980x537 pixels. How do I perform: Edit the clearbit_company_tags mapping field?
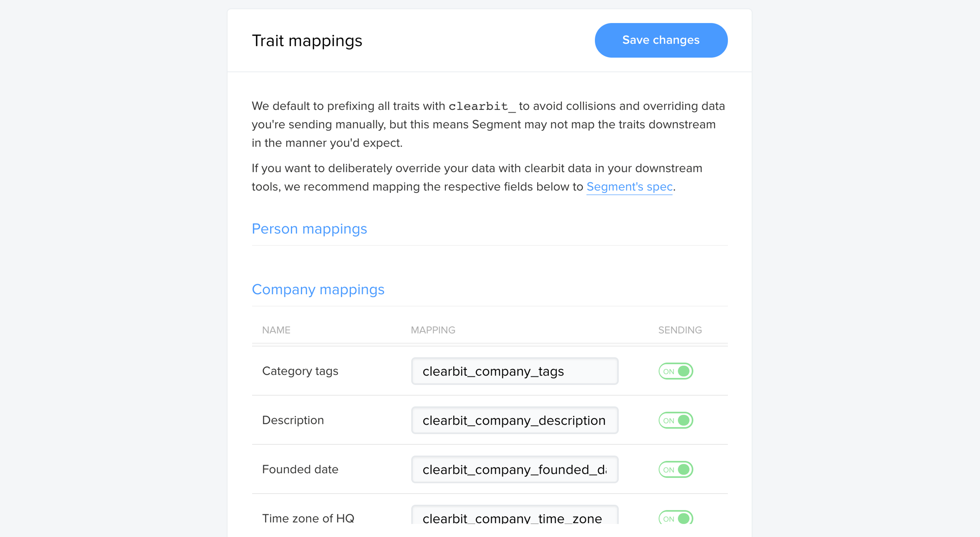tap(515, 371)
